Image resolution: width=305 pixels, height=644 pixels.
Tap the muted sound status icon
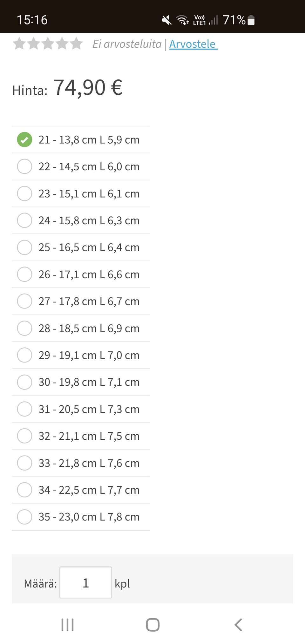click(x=166, y=20)
